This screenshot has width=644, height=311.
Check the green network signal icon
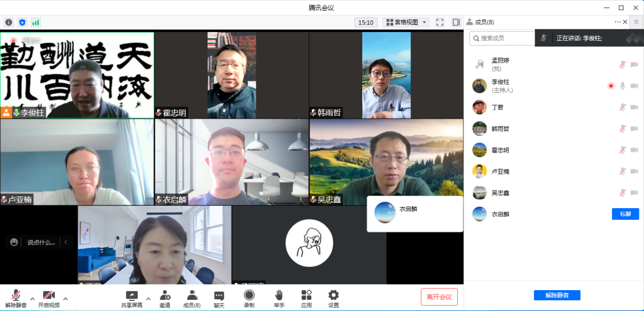36,22
